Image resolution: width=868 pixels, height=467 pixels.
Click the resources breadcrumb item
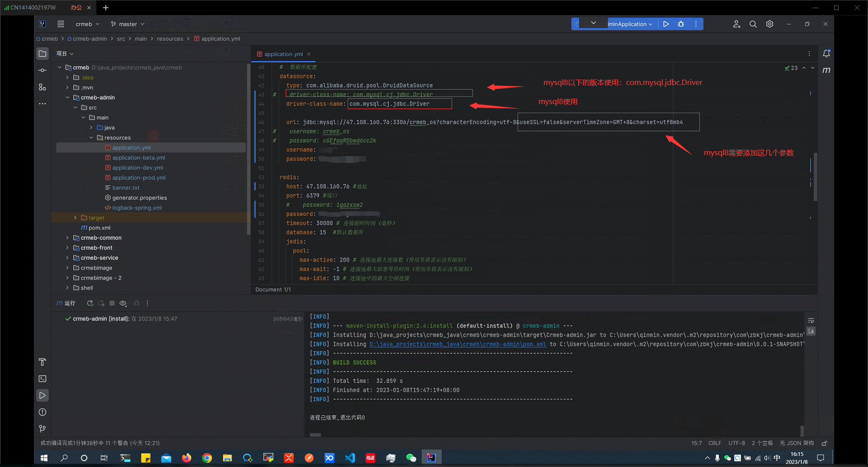(170, 39)
